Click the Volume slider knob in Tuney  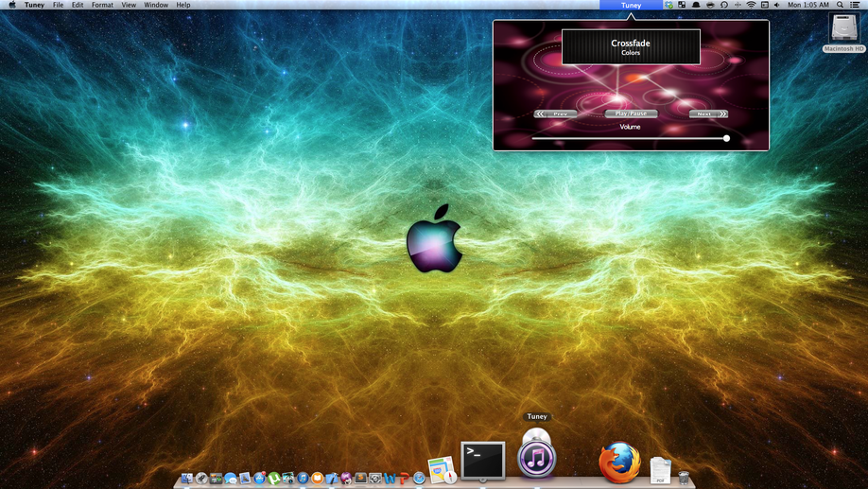[726, 138]
